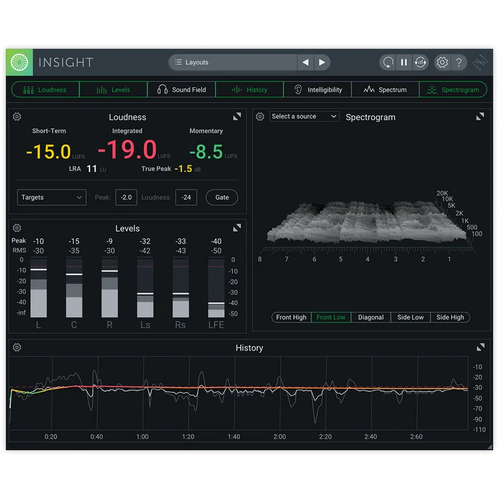Viewport: 500px width, 500px height.
Task: Click the loudness loop icon in header
Action: pos(420,62)
